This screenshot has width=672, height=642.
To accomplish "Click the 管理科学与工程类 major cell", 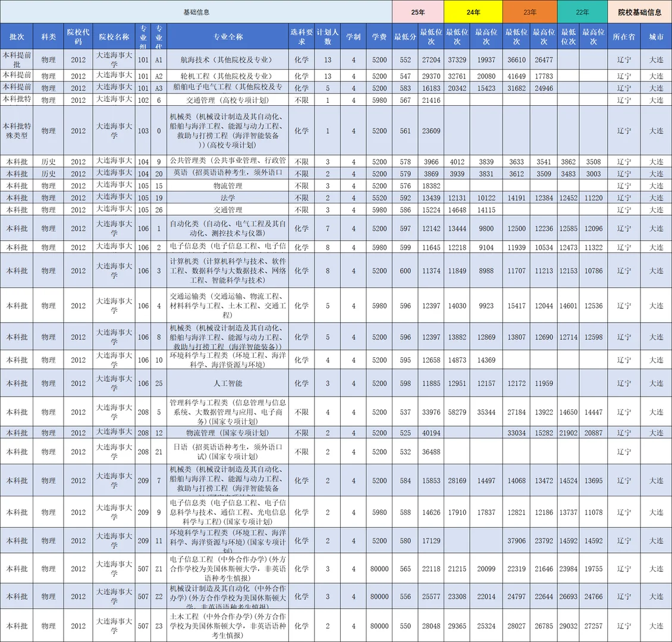I will [228, 411].
